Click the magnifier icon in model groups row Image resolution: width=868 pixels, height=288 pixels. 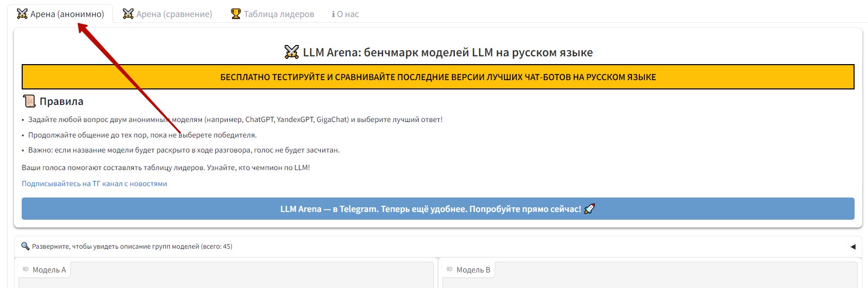[x=25, y=246]
